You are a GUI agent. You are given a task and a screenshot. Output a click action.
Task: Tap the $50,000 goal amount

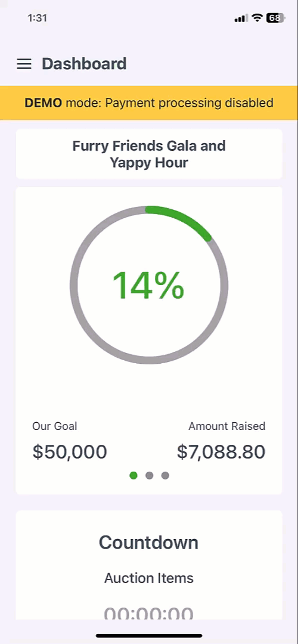click(x=70, y=452)
